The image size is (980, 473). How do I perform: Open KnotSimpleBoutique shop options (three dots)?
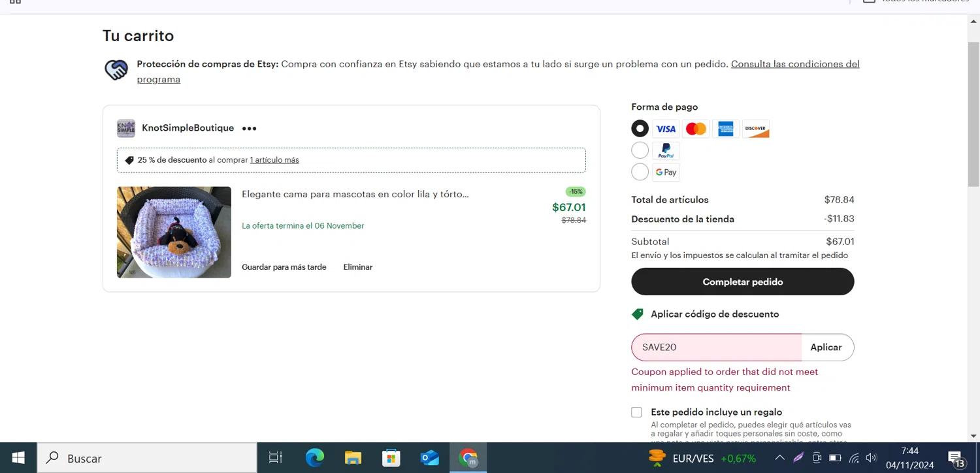point(249,129)
